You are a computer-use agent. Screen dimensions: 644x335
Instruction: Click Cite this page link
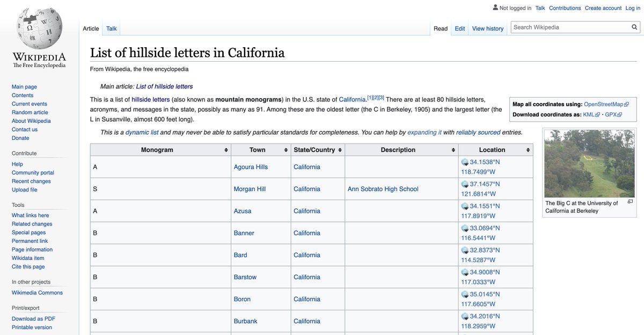point(28,267)
